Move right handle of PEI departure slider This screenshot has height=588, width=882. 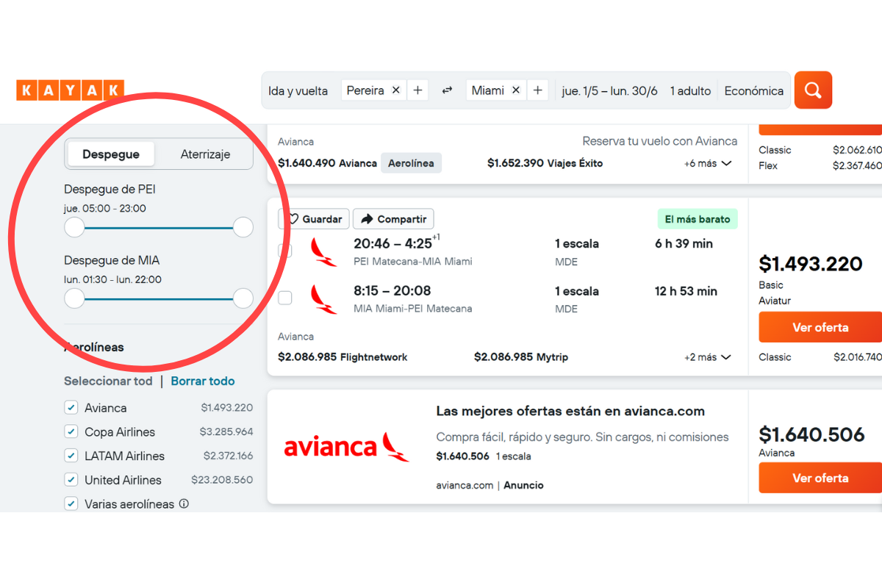point(243,228)
